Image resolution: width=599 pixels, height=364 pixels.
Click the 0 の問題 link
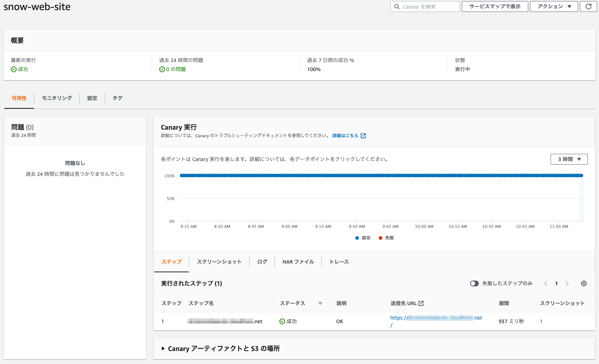point(176,69)
